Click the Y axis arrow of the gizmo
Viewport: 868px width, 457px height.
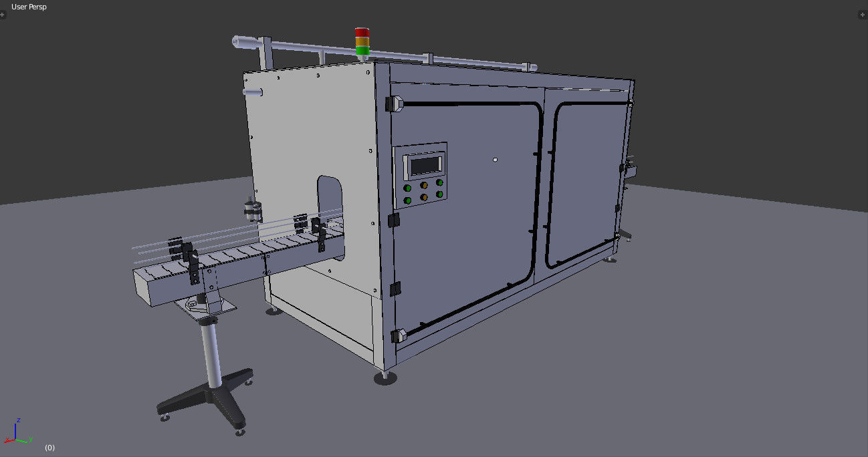(x=31, y=438)
